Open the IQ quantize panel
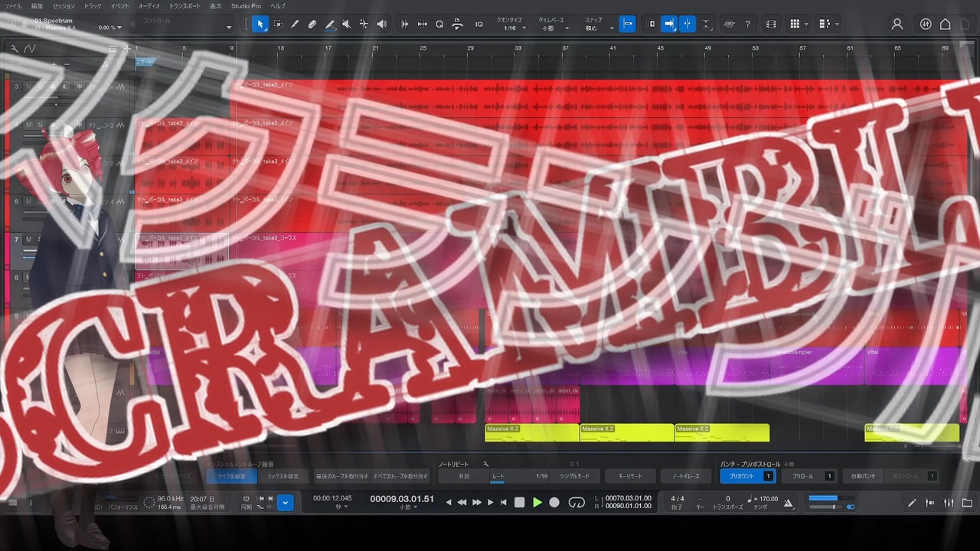980x551 pixels. [479, 24]
